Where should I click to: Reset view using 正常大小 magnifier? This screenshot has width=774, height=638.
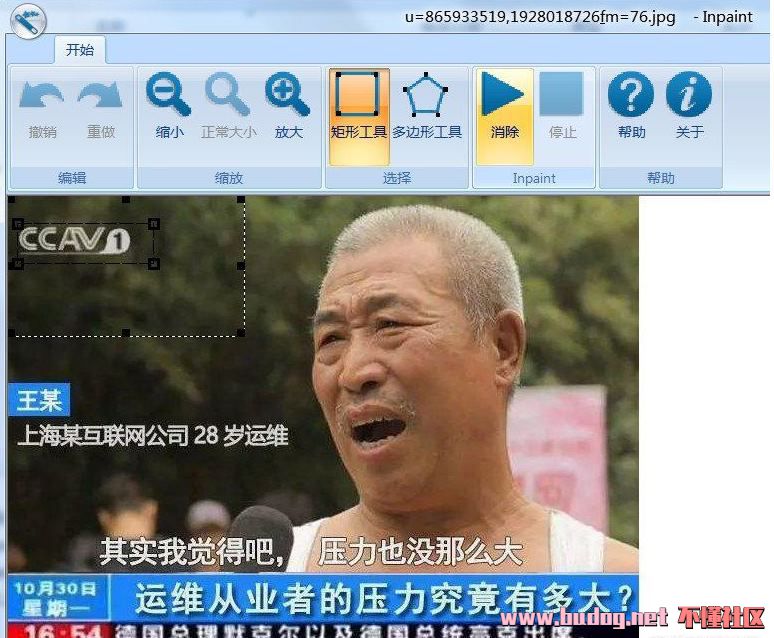(228, 97)
